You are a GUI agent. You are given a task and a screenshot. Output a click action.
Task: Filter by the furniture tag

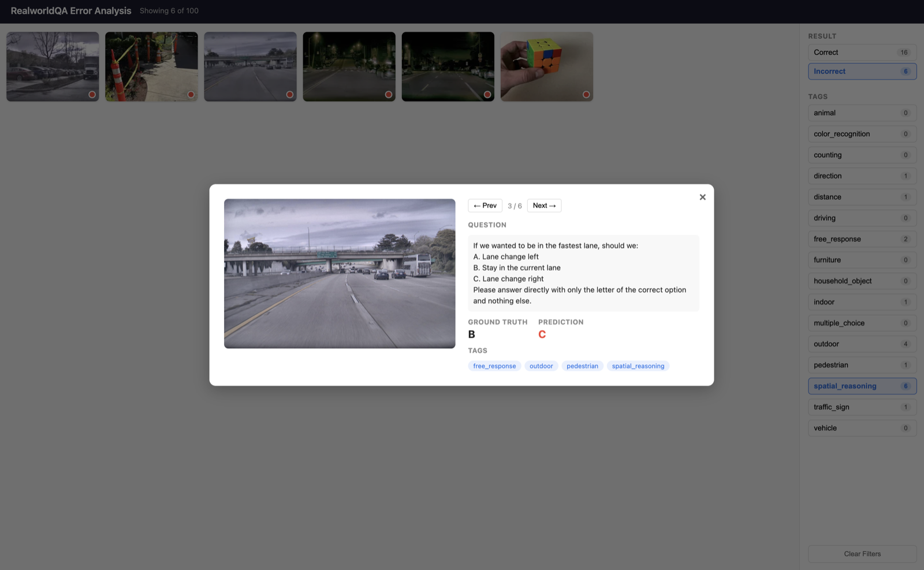click(862, 260)
